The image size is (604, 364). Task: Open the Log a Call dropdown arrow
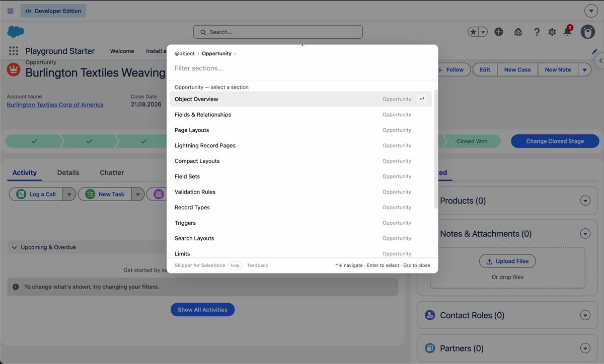pyautogui.click(x=69, y=194)
